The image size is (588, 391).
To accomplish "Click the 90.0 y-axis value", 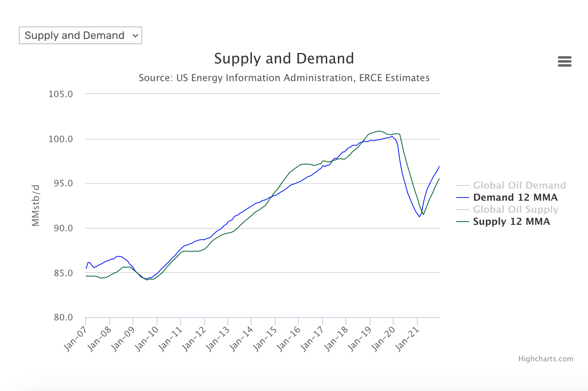I will (x=63, y=228).
